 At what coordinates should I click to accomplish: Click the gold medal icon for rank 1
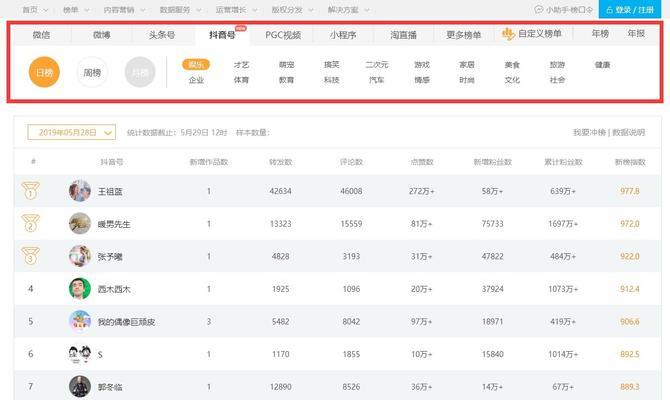30,191
